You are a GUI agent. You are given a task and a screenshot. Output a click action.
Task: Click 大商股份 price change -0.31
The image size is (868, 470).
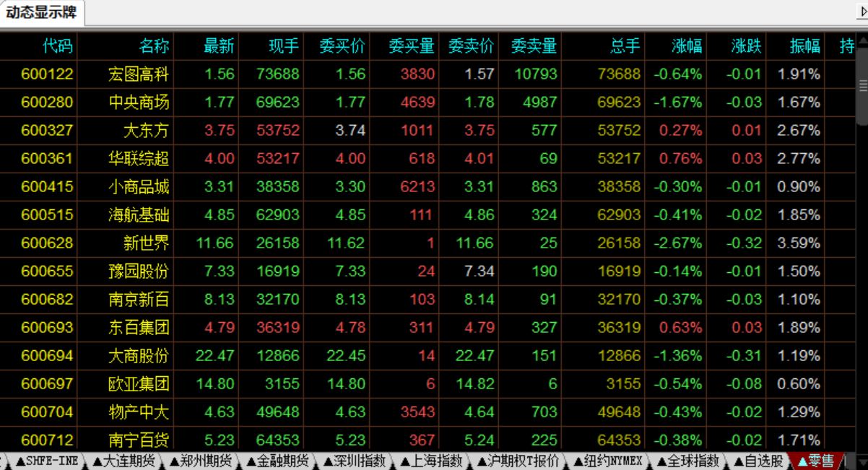744,356
